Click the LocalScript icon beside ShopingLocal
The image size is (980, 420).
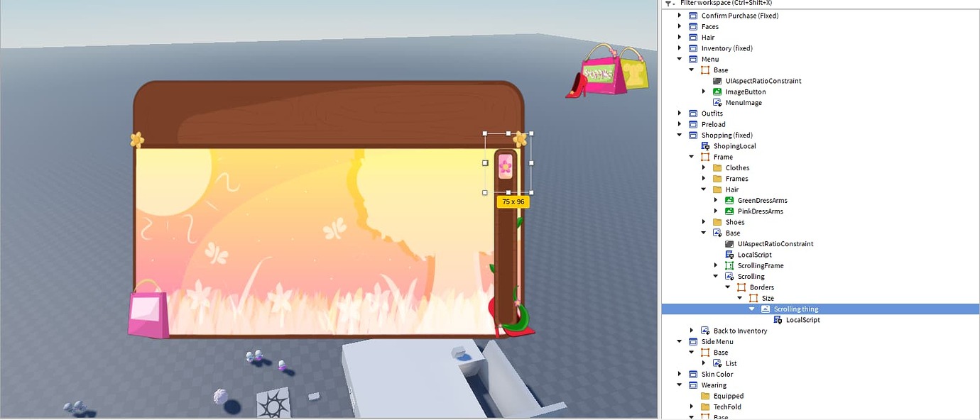(x=704, y=145)
